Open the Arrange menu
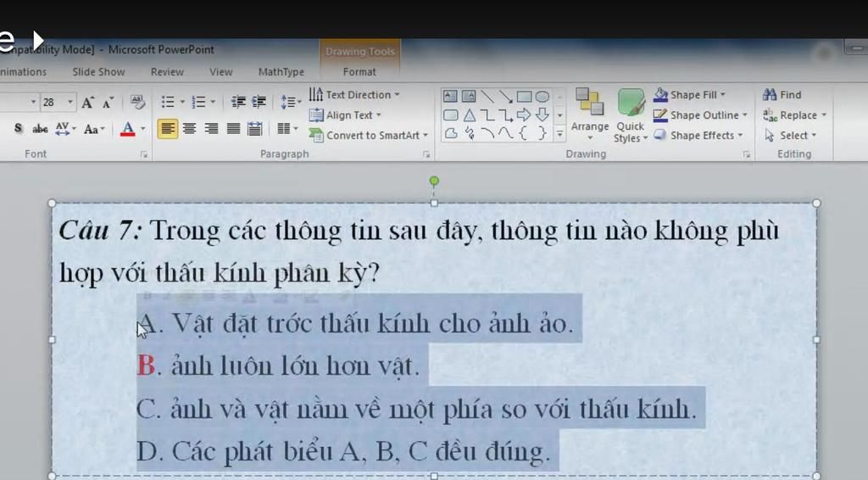868x480 pixels. pyautogui.click(x=590, y=114)
